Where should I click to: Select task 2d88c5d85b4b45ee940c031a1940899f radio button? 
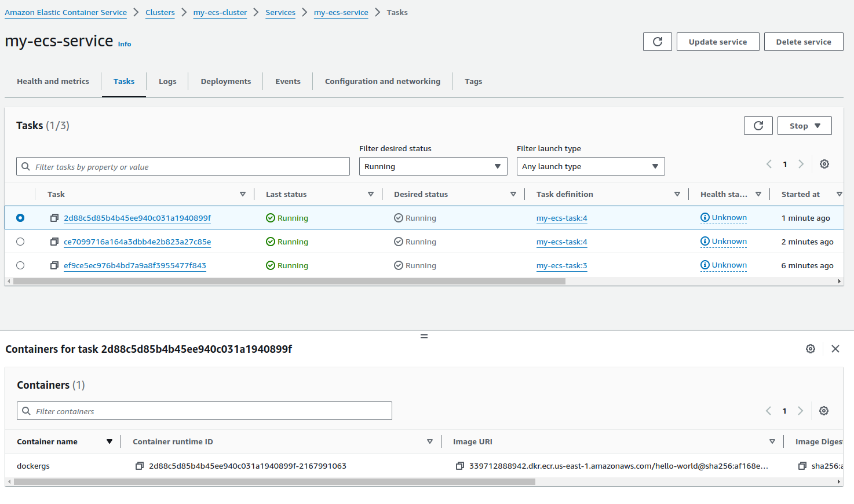click(x=20, y=218)
